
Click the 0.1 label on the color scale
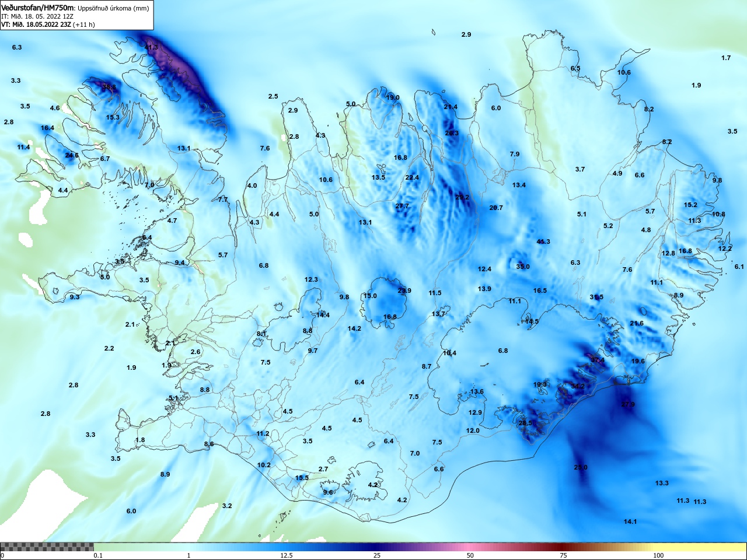pyautogui.click(x=98, y=555)
